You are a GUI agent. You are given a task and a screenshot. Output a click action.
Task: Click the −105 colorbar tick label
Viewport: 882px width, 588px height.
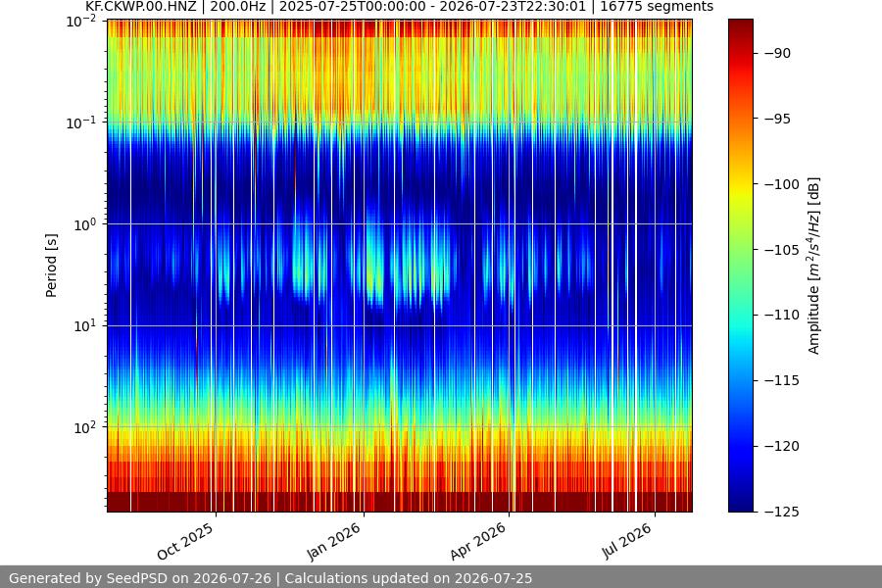781,250
